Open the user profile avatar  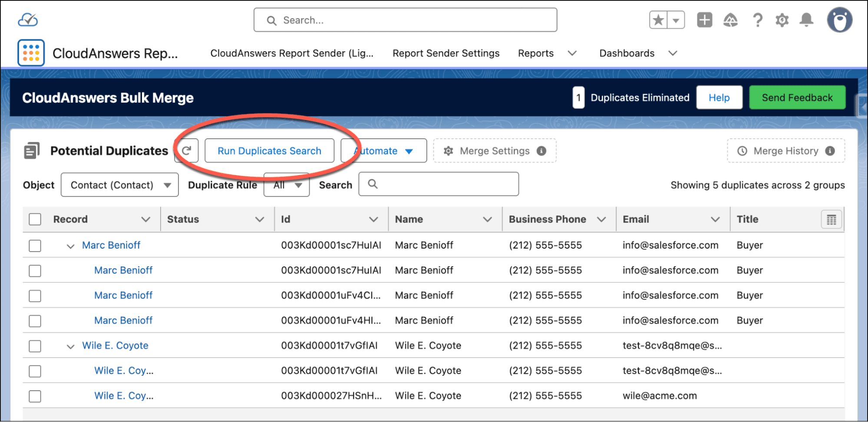pos(839,20)
